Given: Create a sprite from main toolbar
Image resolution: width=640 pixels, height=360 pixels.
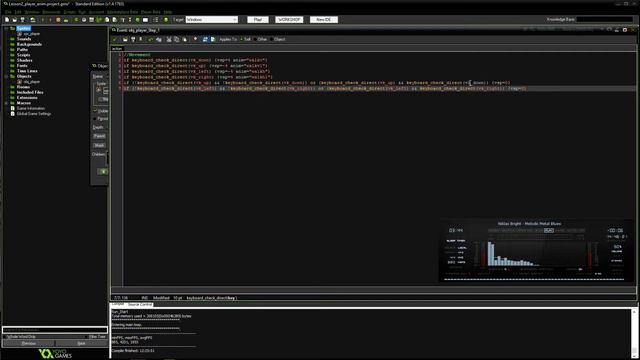Looking at the screenshot, I should coord(76,20).
